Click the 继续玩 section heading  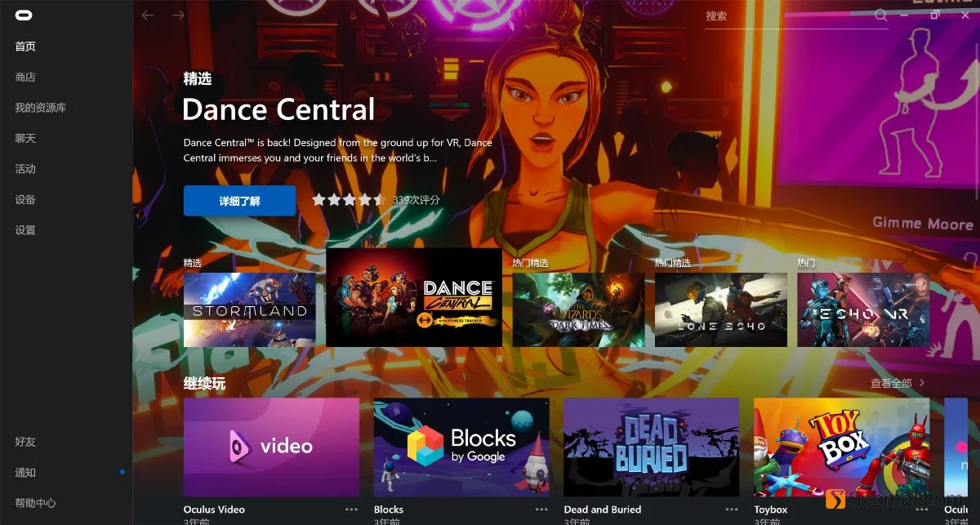click(x=204, y=383)
